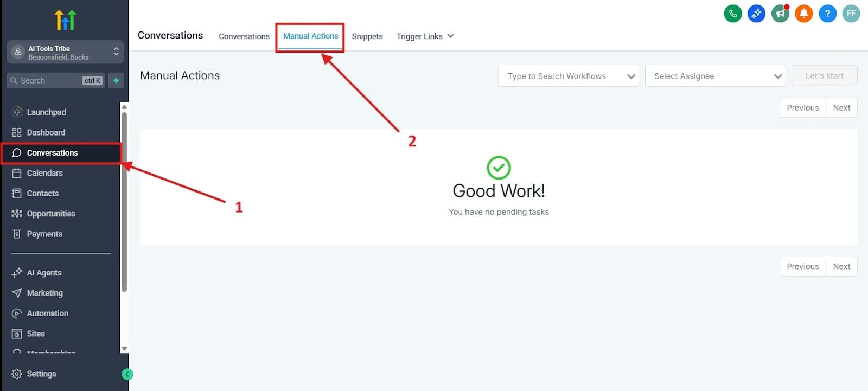This screenshot has width=868, height=391.
Task: Click the AI Agents sparkle icon
Action: point(17,273)
